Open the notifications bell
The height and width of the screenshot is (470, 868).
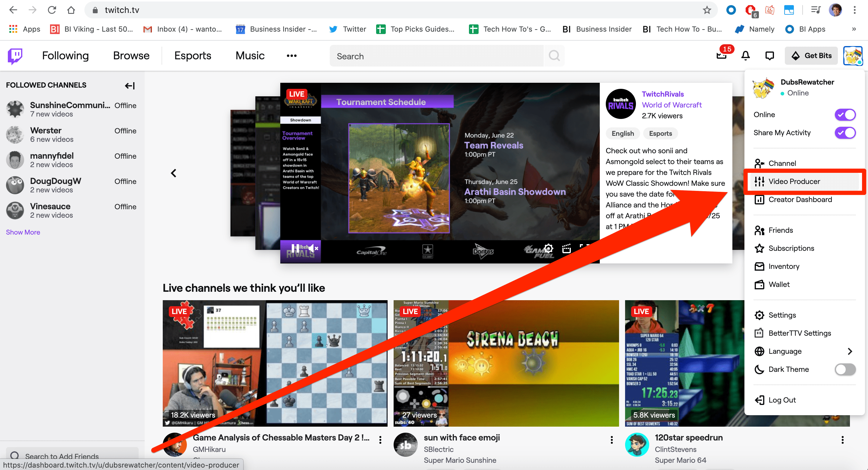coord(745,56)
